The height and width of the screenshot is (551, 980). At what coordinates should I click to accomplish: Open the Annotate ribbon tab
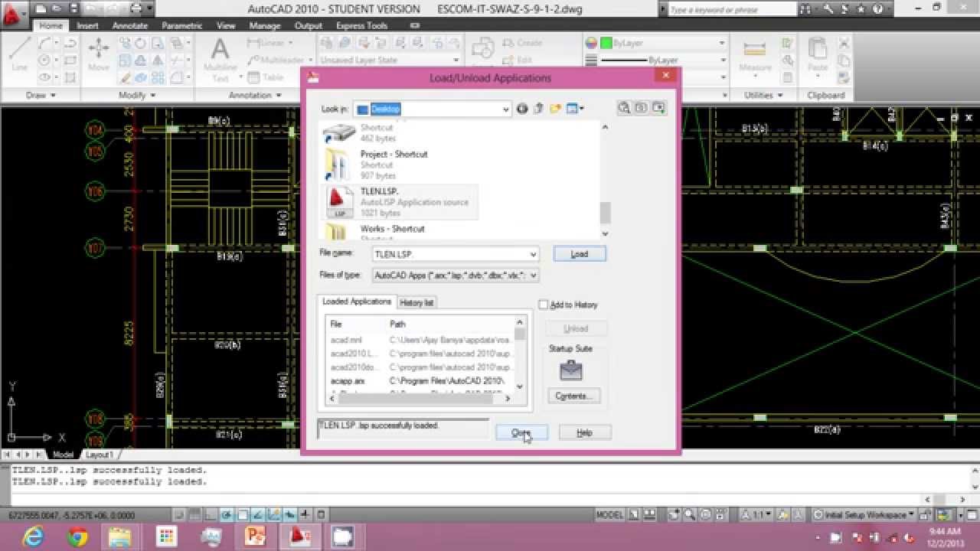130,25
